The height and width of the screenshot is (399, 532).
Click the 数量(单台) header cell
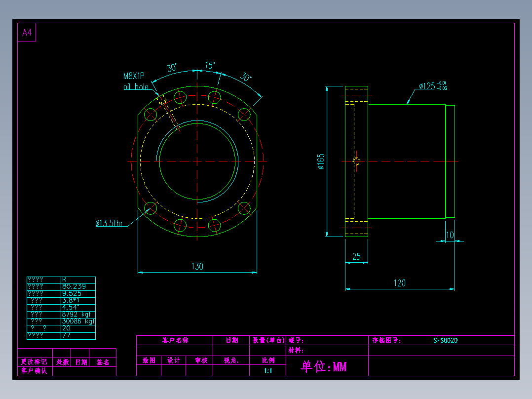click(268, 340)
